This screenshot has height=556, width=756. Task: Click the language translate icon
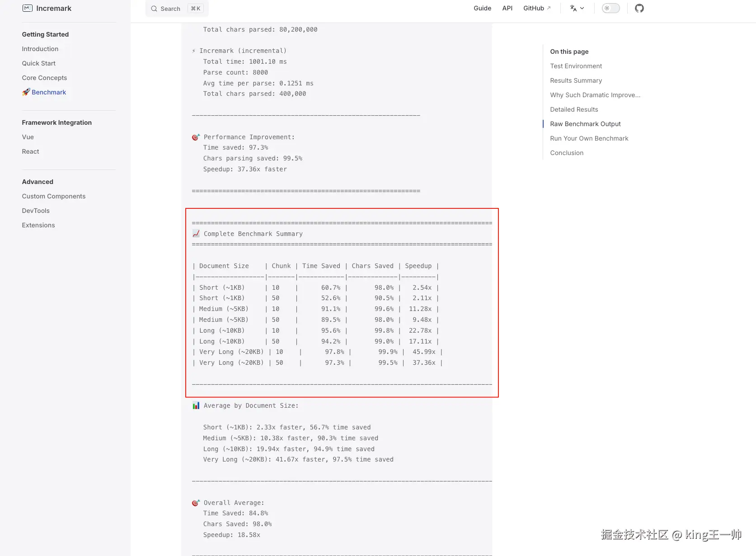[573, 8]
